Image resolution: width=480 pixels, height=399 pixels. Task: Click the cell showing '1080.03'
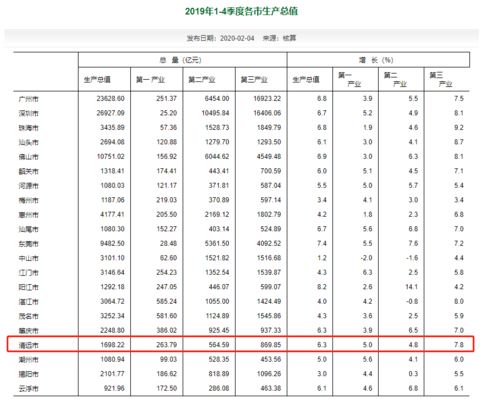pos(112,185)
